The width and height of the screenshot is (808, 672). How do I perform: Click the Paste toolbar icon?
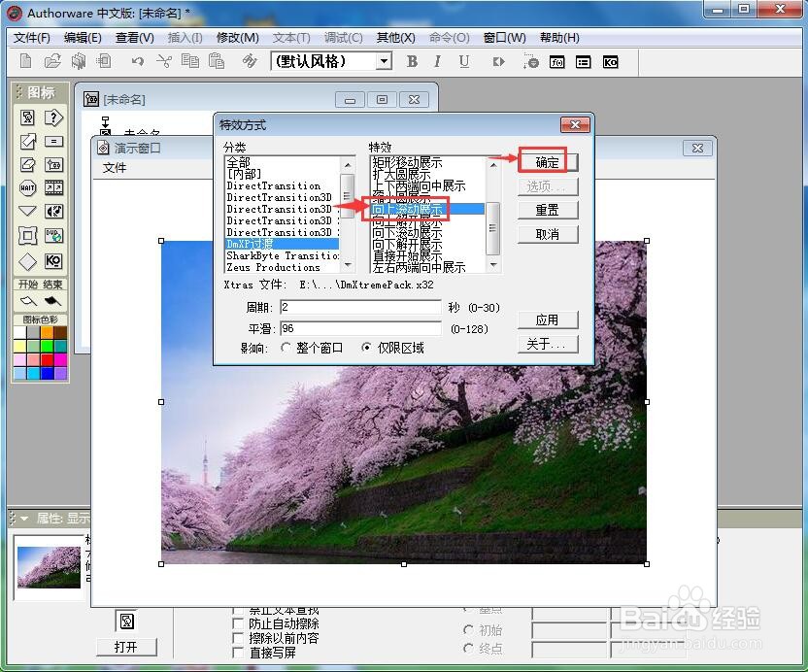coord(217,61)
